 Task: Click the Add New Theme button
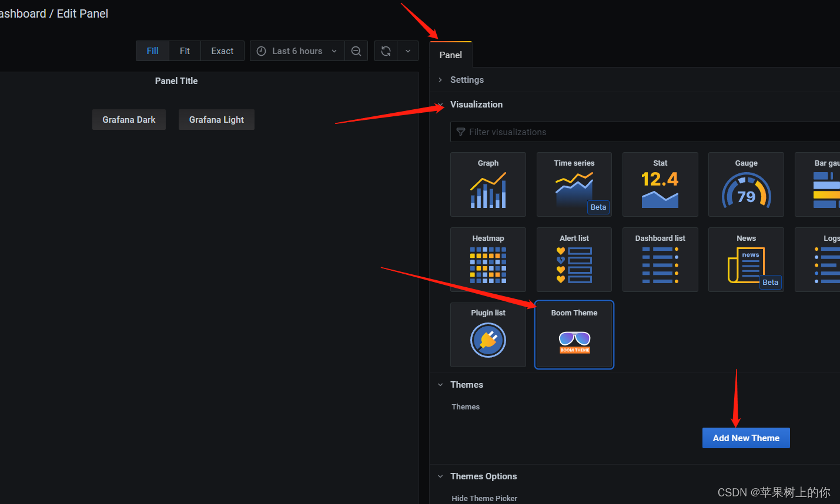pos(746,438)
